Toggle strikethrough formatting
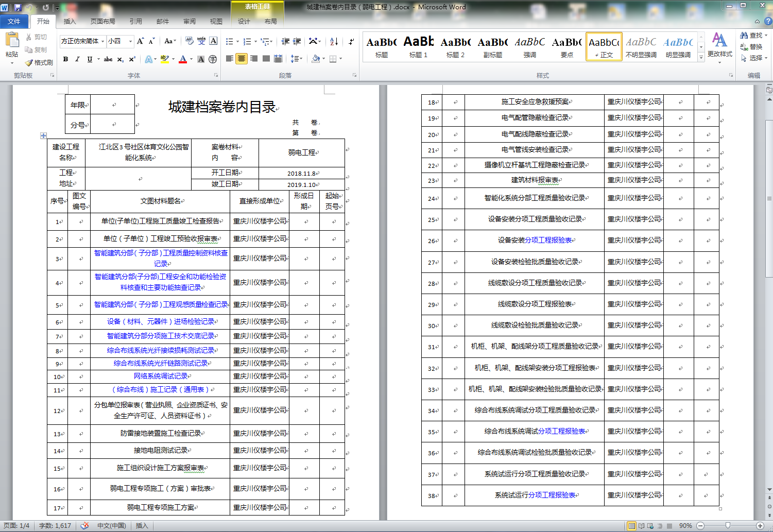Viewport: 773px width, 532px height. click(x=108, y=59)
